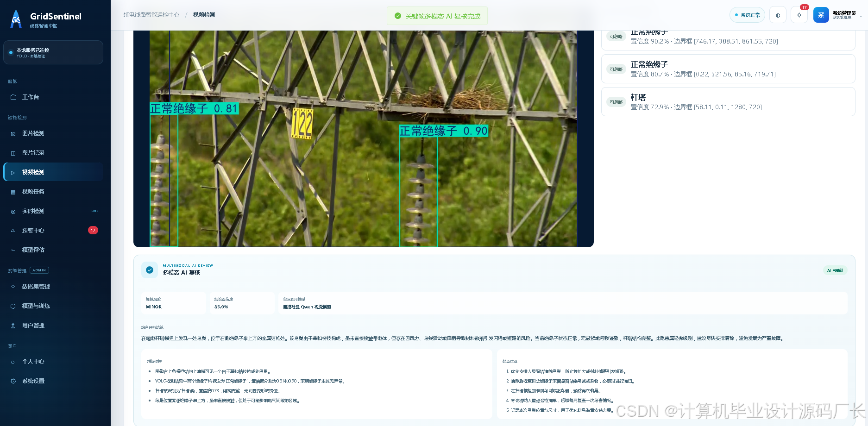Click the 正常绝缘子 0.90 bounding box label
868x426 pixels.
tap(444, 131)
